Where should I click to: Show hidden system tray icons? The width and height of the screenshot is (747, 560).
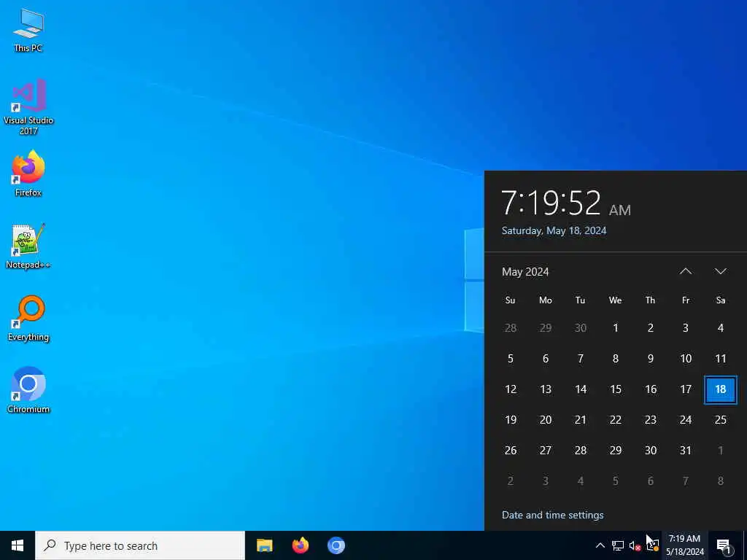(x=600, y=545)
